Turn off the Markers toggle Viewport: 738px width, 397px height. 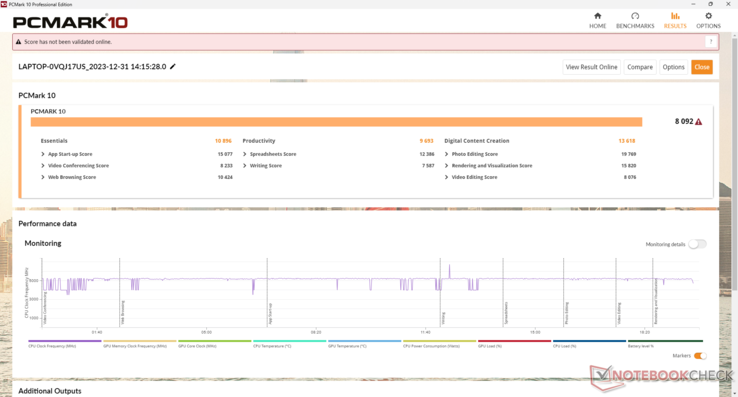coord(700,356)
